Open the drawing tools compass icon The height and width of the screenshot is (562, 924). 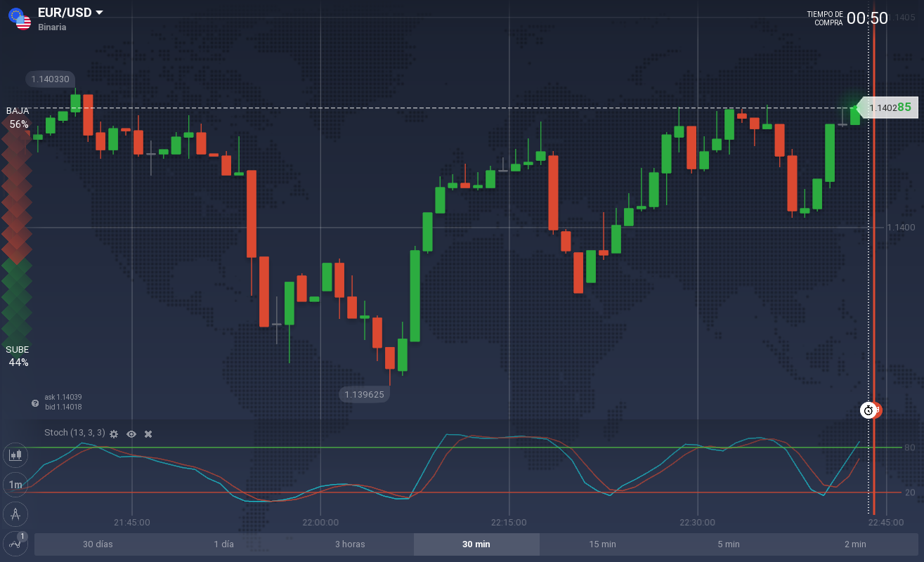[15, 514]
